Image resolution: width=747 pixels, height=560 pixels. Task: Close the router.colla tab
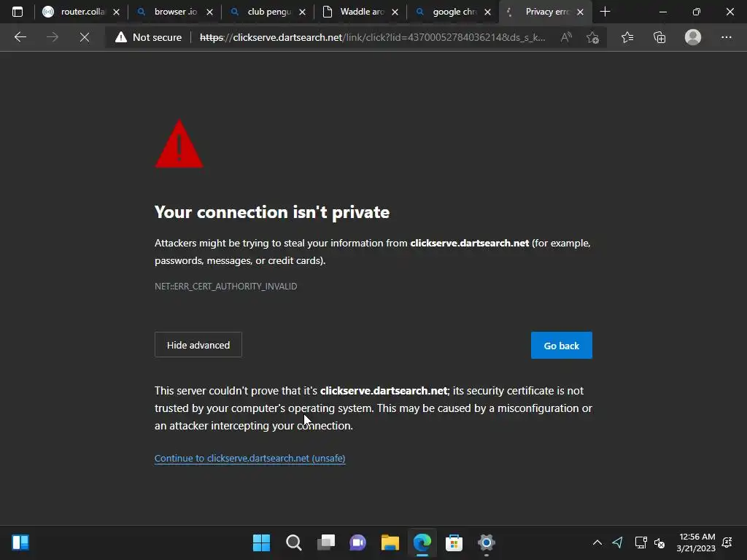tap(116, 12)
